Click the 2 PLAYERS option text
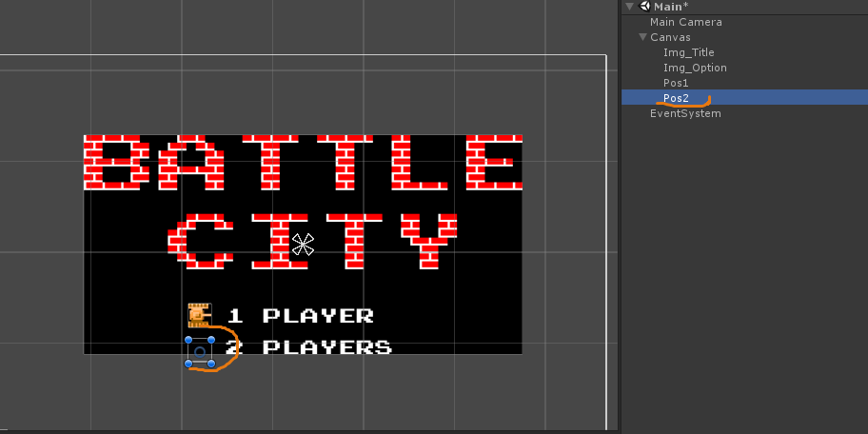 click(309, 347)
